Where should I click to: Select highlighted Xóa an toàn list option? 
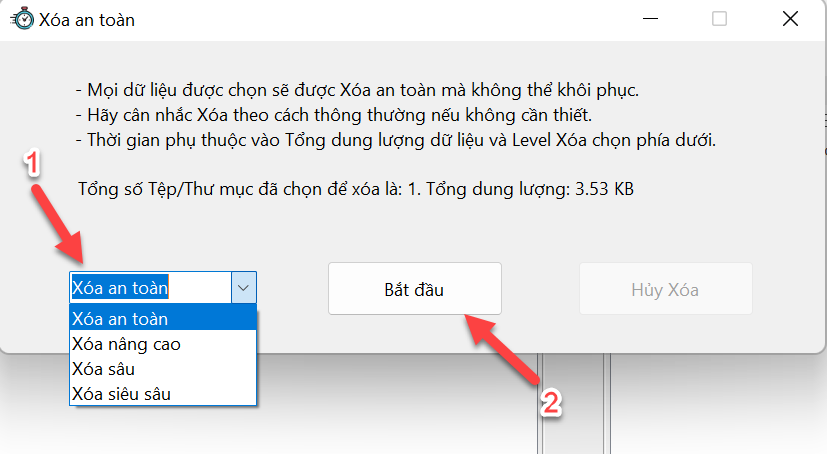point(163,318)
